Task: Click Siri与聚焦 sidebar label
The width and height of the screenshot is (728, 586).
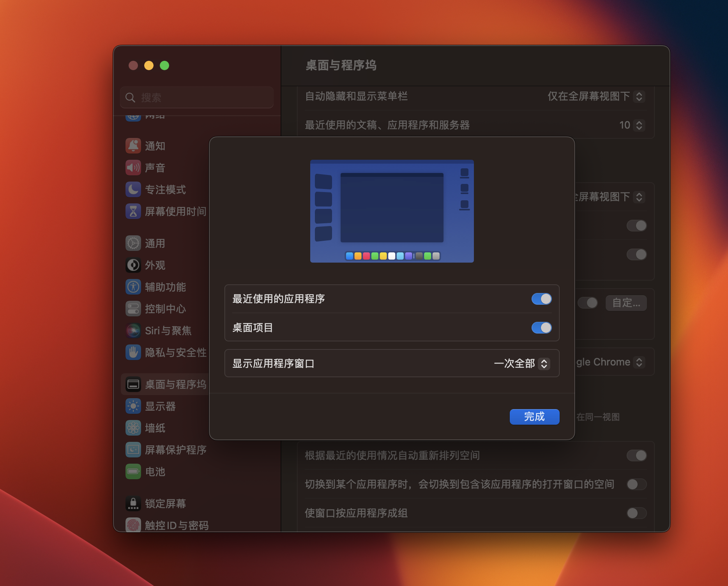Action: click(168, 330)
